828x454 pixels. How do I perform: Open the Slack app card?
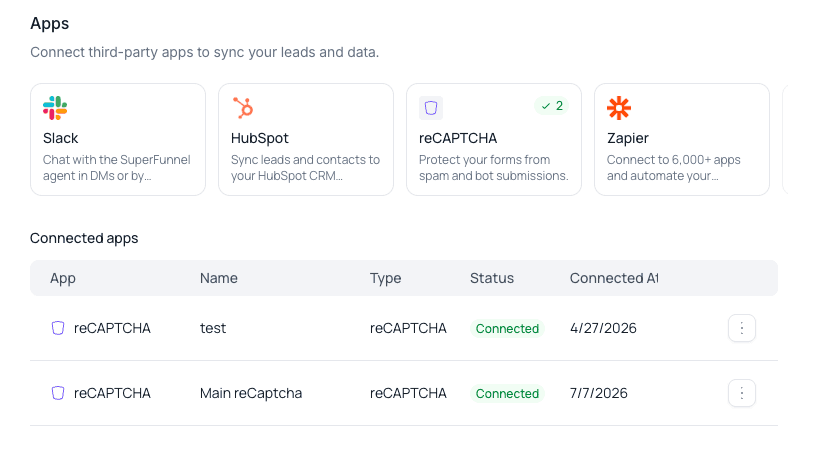tap(118, 139)
